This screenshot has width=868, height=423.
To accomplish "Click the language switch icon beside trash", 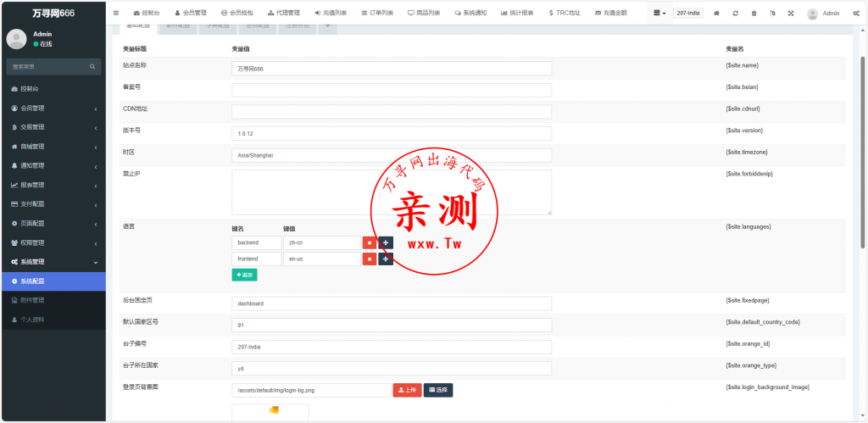I will [772, 14].
